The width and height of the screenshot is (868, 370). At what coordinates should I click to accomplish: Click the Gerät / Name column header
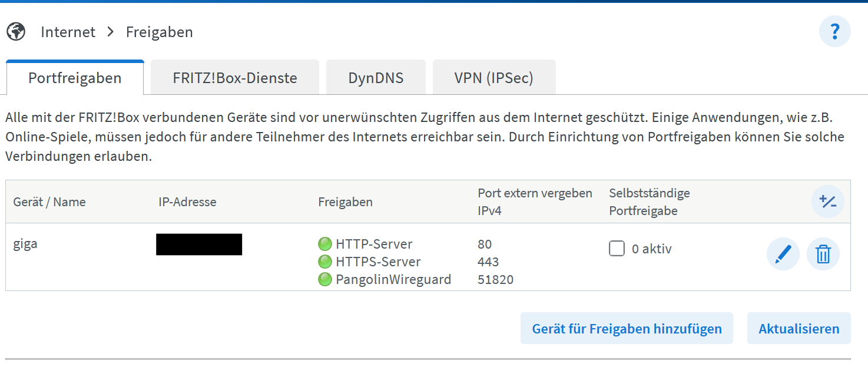pyautogui.click(x=49, y=202)
